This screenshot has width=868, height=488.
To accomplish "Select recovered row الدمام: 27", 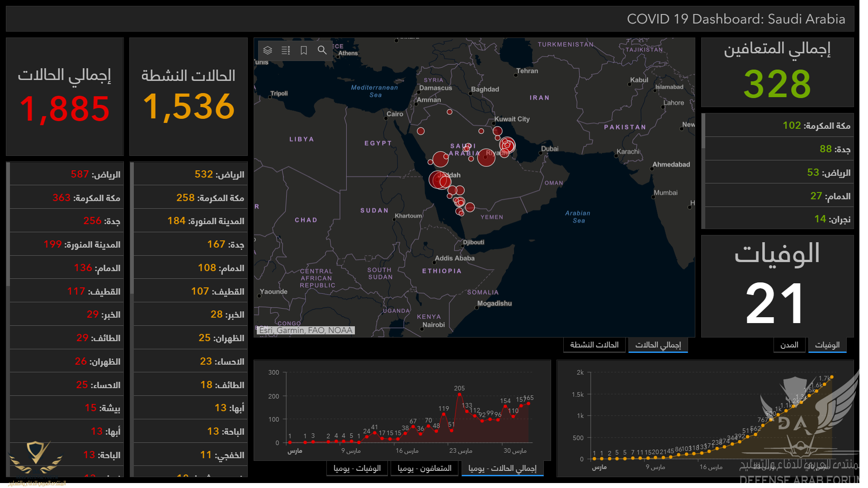I will click(x=779, y=196).
